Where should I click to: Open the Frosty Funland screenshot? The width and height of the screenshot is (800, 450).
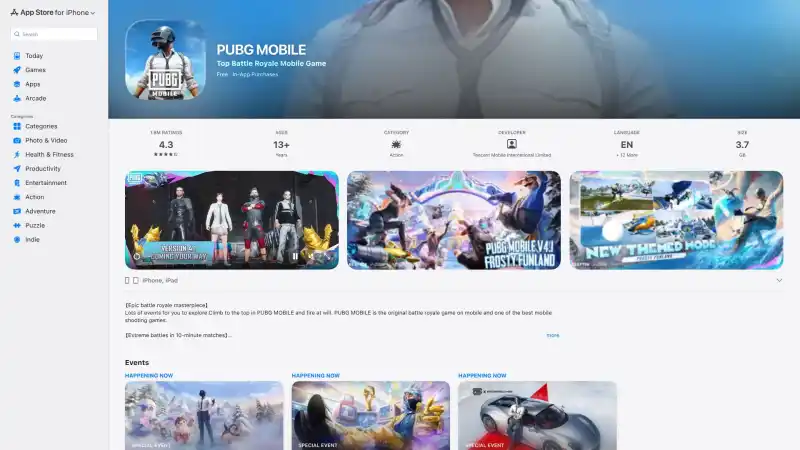click(454, 220)
